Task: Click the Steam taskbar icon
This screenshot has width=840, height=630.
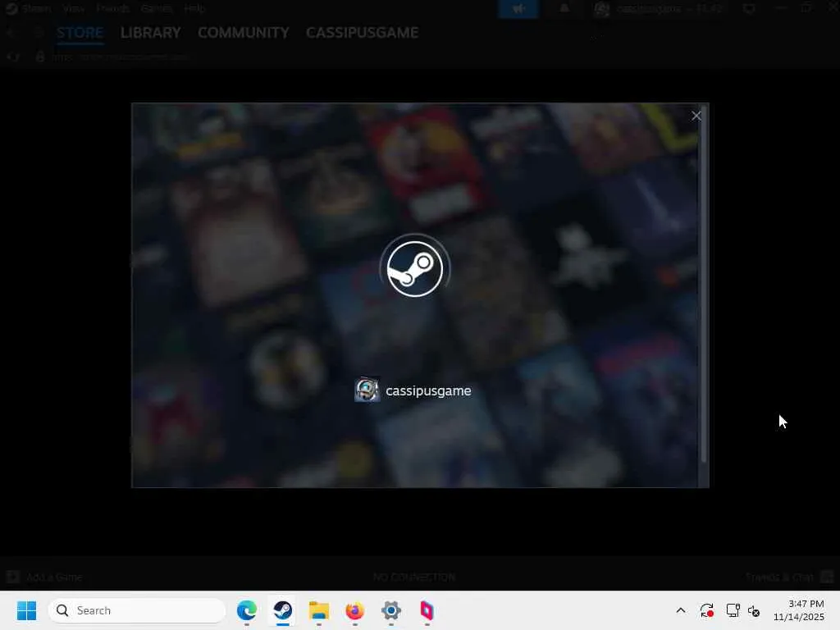Action: [x=283, y=610]
